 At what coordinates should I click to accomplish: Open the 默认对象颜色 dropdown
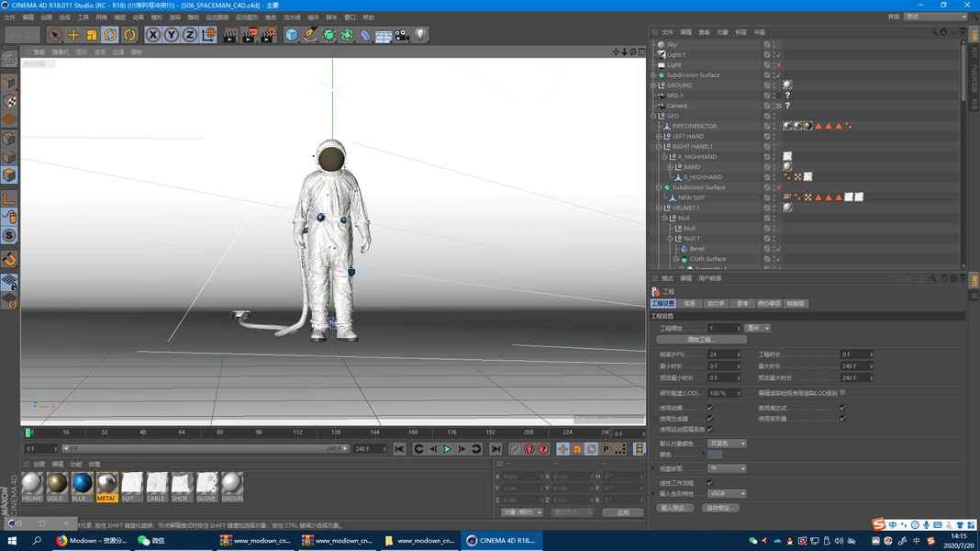click(x=727, y=444)
